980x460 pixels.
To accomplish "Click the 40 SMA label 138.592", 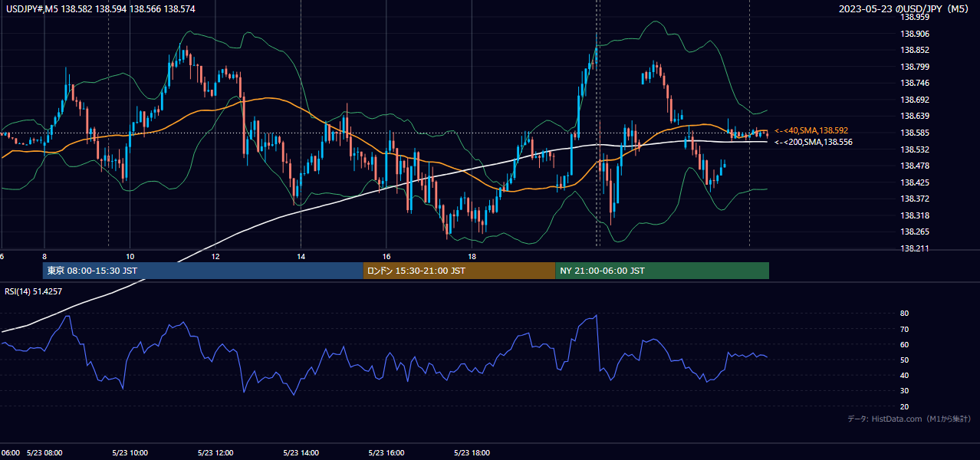I will [812, 131].
